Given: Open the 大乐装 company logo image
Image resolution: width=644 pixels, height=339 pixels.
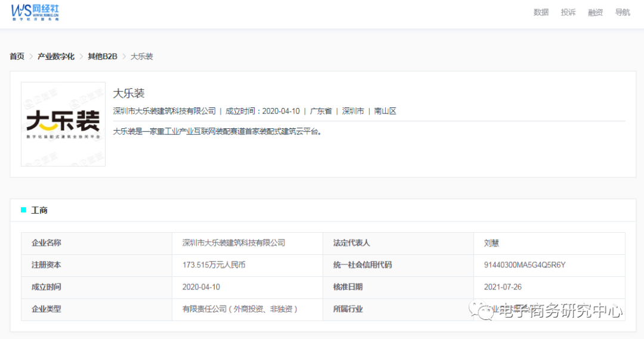Looking at the screenshot, I should pos(63,124).
